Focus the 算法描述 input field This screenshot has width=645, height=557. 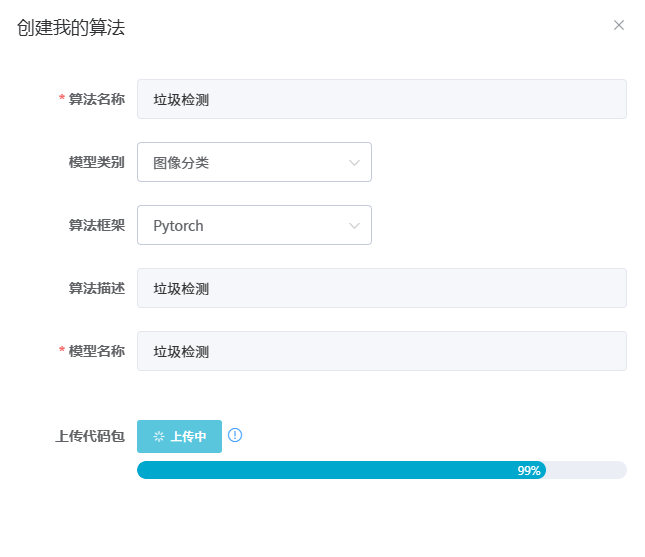tap(381, 288)
